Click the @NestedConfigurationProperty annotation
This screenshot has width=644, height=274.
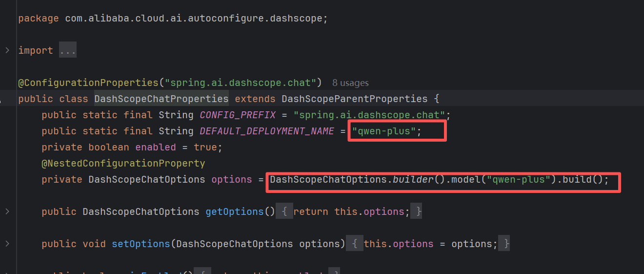pos(123,163)
